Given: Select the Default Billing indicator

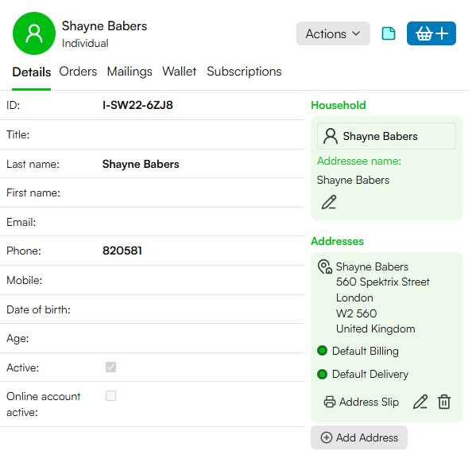Looking at the screenshot, I should 322,351.
